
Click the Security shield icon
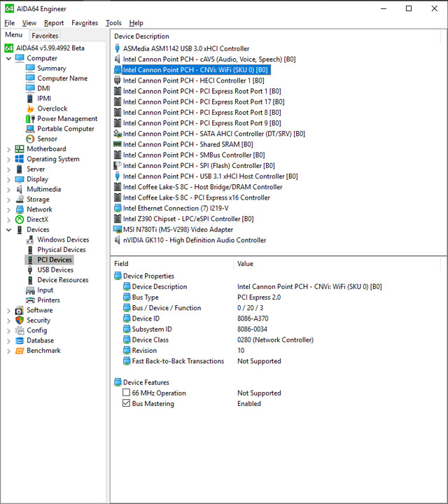click(20, 320)
